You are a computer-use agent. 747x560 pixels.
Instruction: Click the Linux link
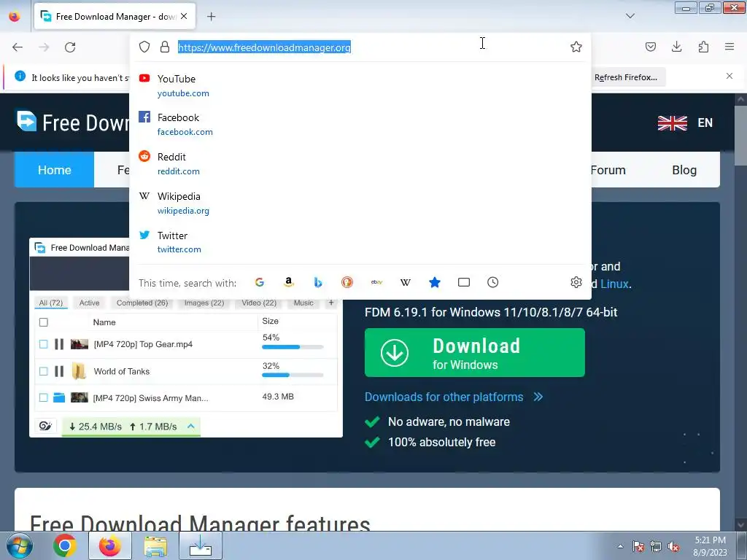coord(614,284)
